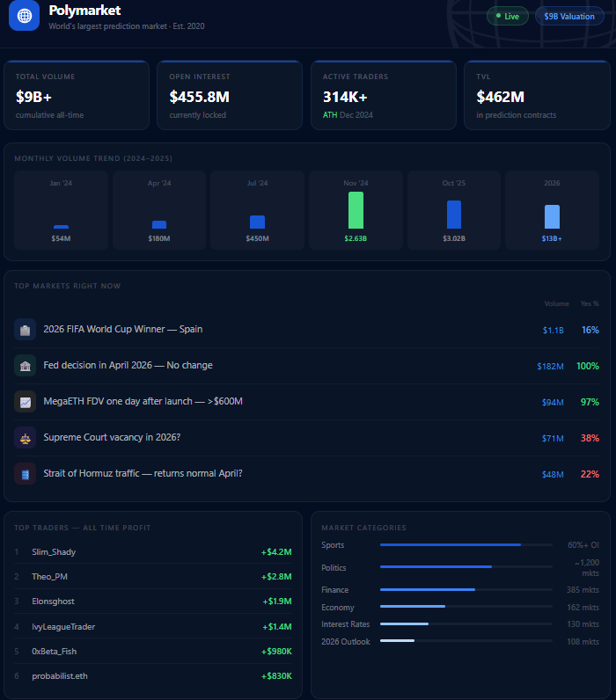The image size is (616, 700).
Task: Click the $94M volume value
Action: [x=553, y=403]
